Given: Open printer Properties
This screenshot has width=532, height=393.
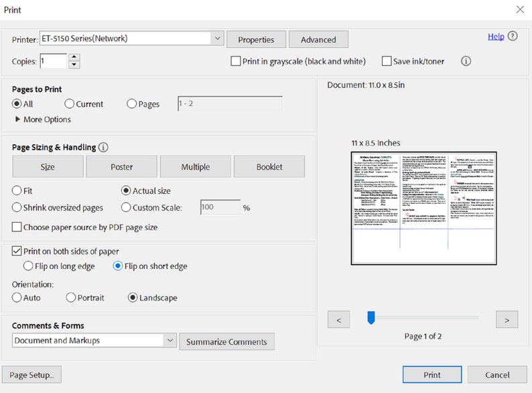Looking at the screenshot, I should [x=256, y=40].
